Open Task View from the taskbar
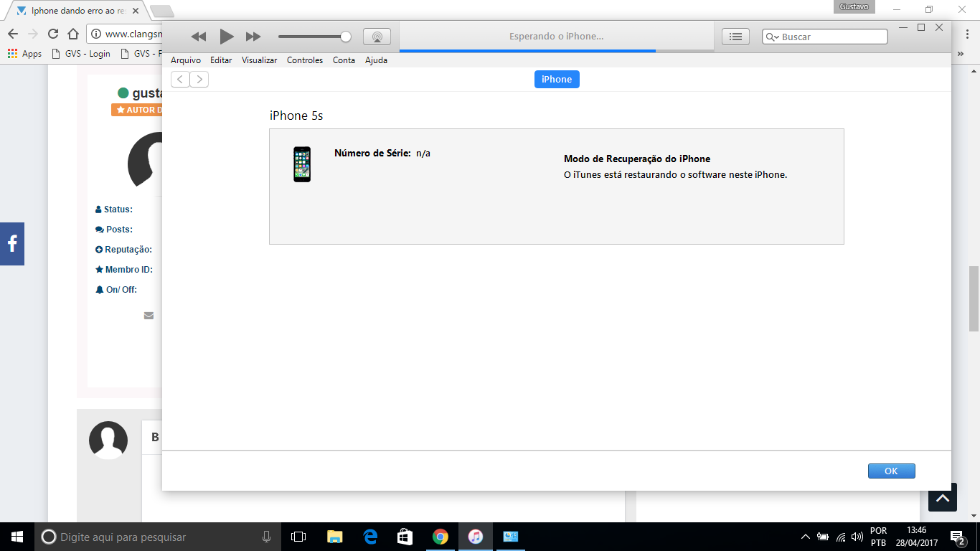Image resolution: width=980 pixels, height=551 pixels. (298, 537)
